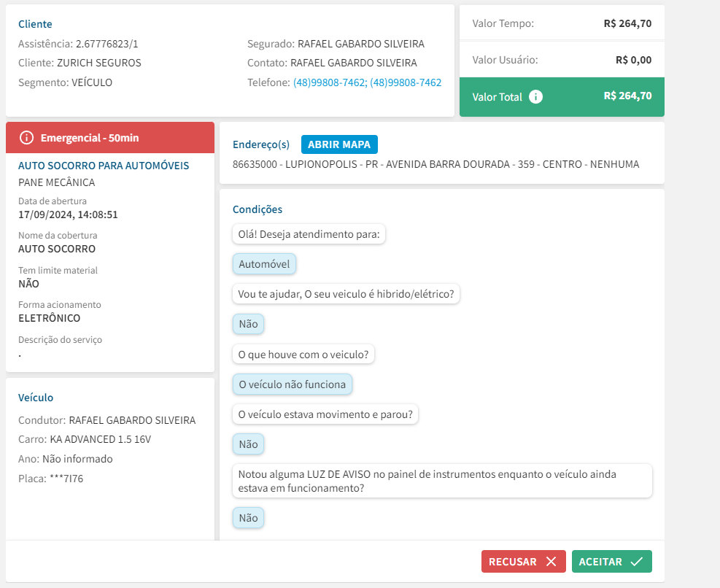Click the red 'Emergencial - 50min' banner

pos(110,138)
